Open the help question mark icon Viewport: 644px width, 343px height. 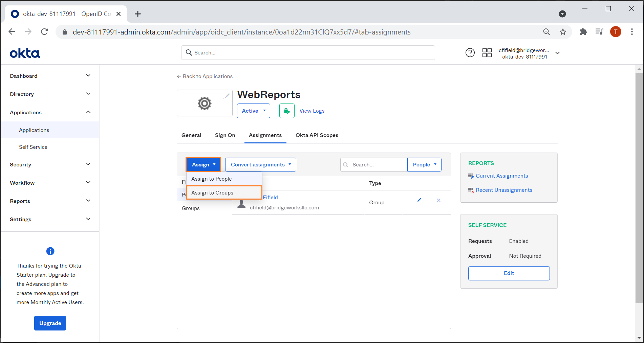tap(470, 53)
